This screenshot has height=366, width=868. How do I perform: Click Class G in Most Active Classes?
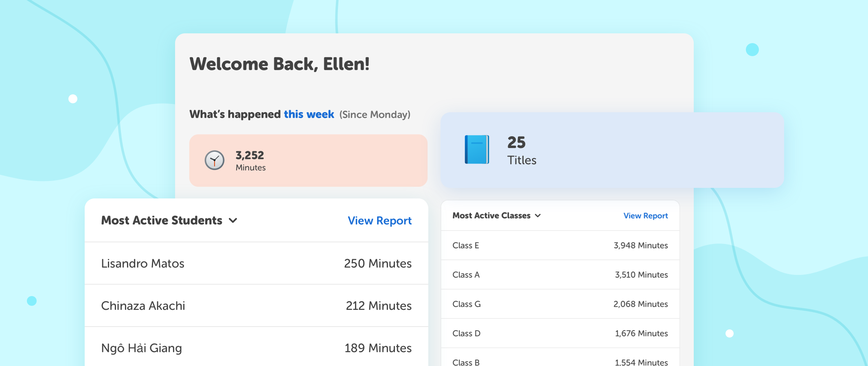467,304
